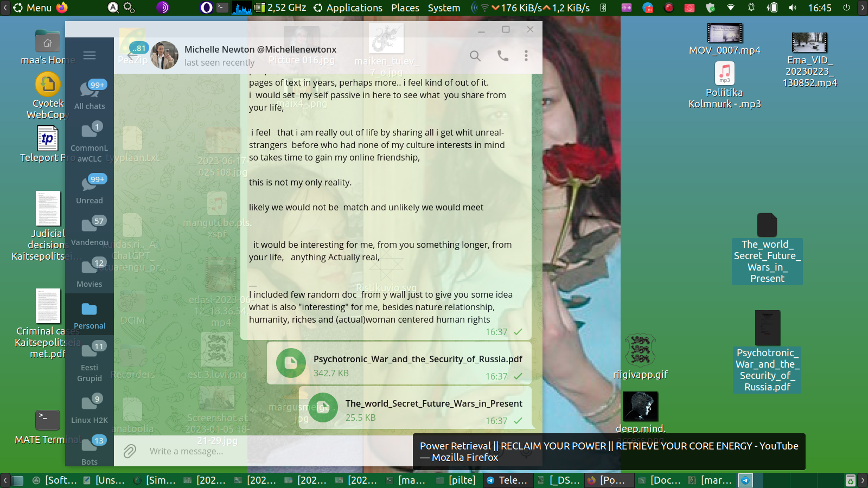Open the System menu
Image resolution: width=868 pixels, height=488 pixels.
[x=444, y=8]
